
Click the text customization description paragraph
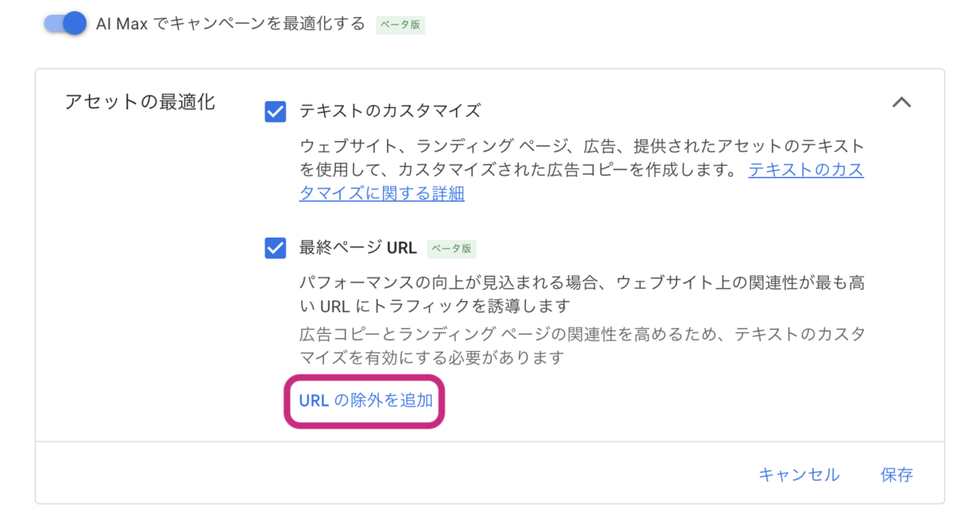pyautogui.click(x=581, y=171)
